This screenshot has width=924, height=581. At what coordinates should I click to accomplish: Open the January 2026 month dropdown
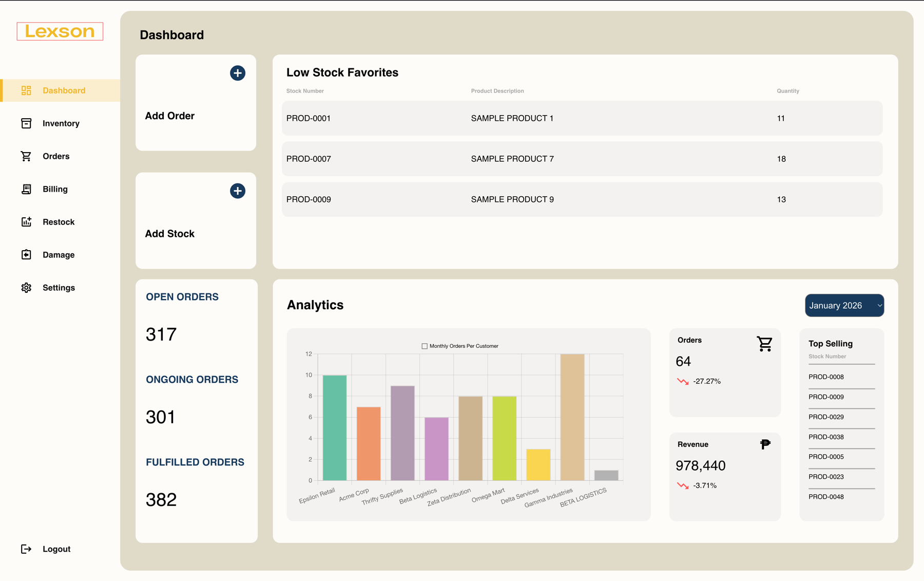click(x=843, y=305)
